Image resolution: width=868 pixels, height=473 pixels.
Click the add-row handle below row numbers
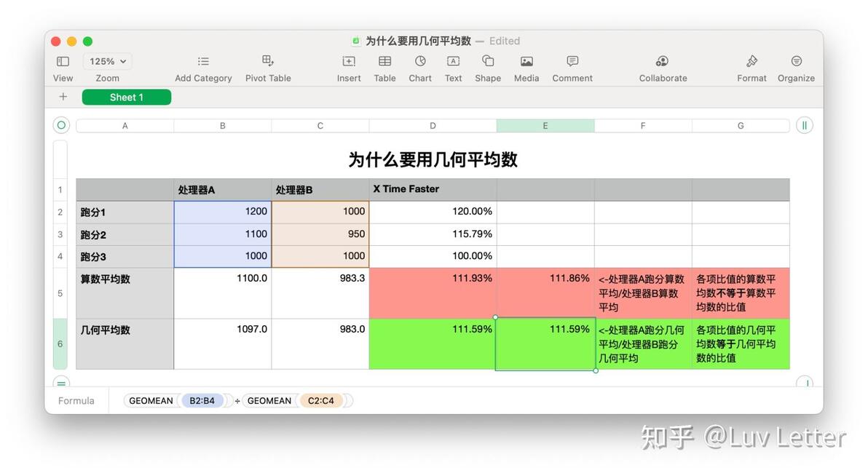61,382
